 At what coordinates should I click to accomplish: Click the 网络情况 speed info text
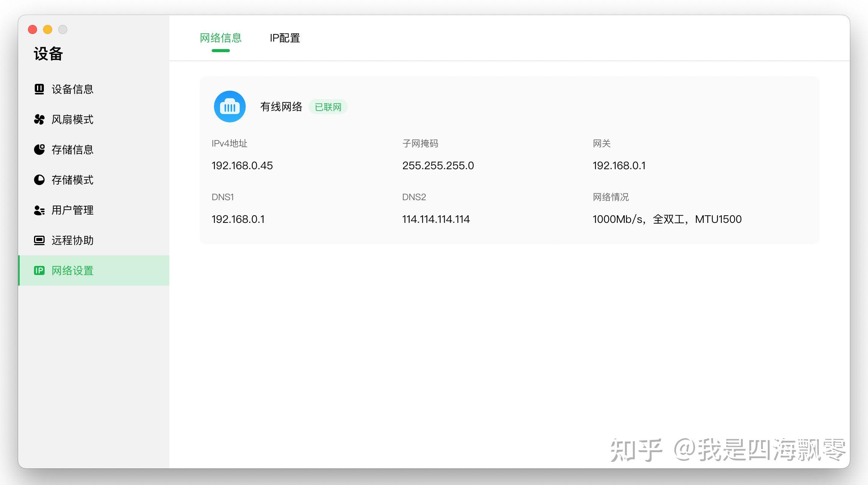[x=666, y=219]
